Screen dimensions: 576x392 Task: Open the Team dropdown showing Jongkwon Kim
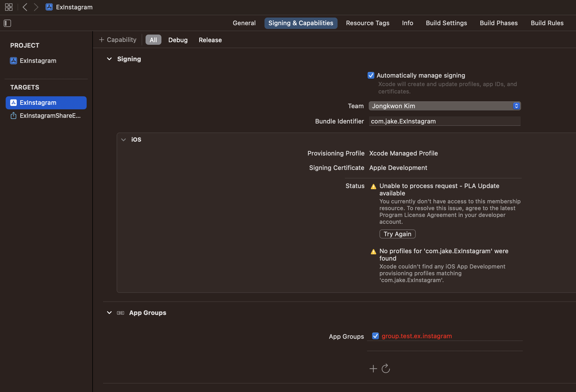445,106
